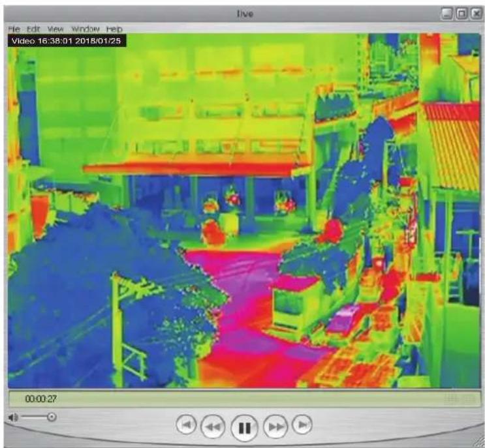Screen dimensions: 485x448
Task: Click the video timestamp 16:38:01 2018/01/25
Action: click(x=79, y=41)
